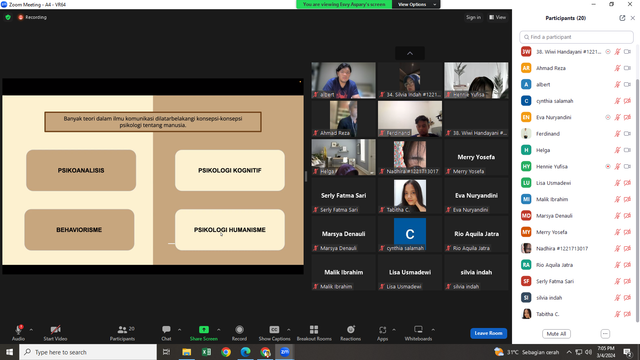Click the PSIKOLOGI HUMANISME slide box
The height and width of the screenshot is (360, 640).
coord(230,230)
